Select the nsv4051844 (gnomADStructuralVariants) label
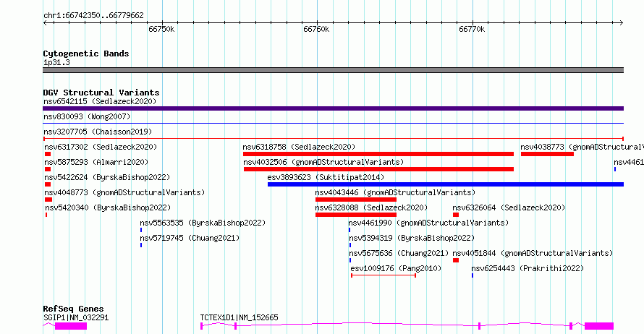The image size is (644, 334). pos(533,253)
